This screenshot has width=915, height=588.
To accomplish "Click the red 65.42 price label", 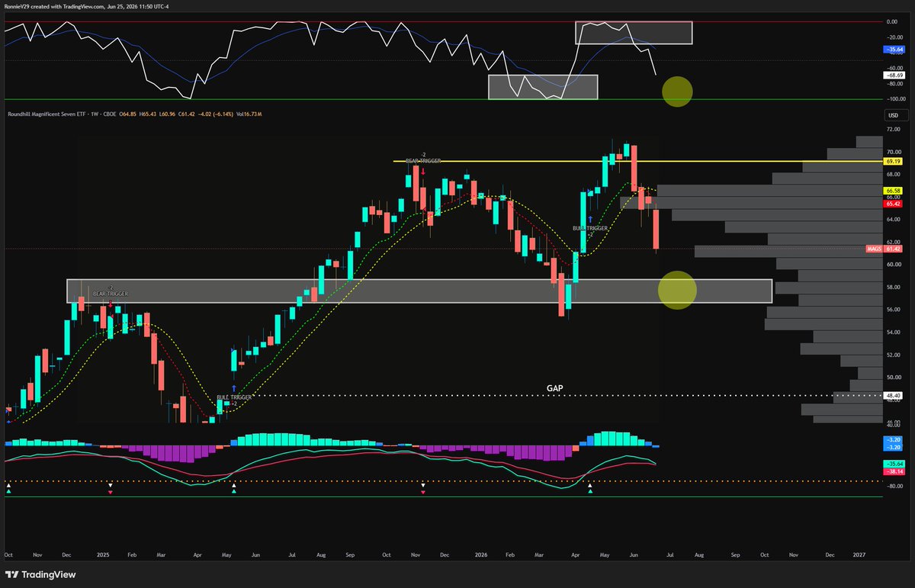I will click(893, 204).
